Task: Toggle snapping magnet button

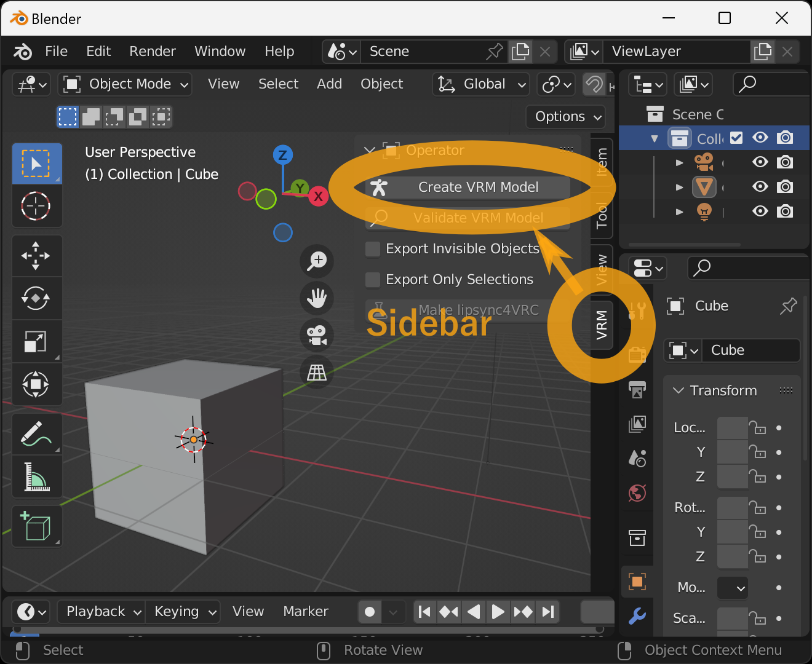Action: point(594,84)
